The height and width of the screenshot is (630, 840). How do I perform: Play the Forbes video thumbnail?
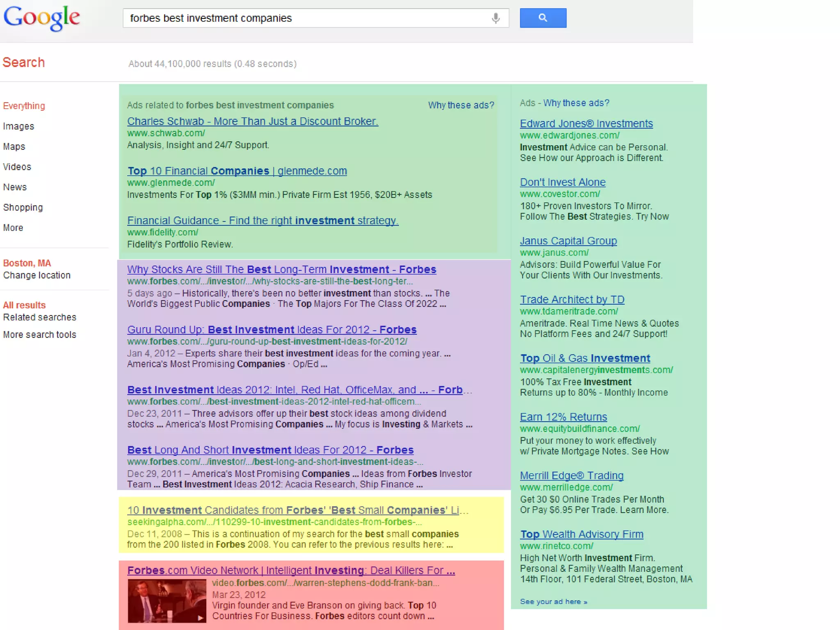[167, 600]
